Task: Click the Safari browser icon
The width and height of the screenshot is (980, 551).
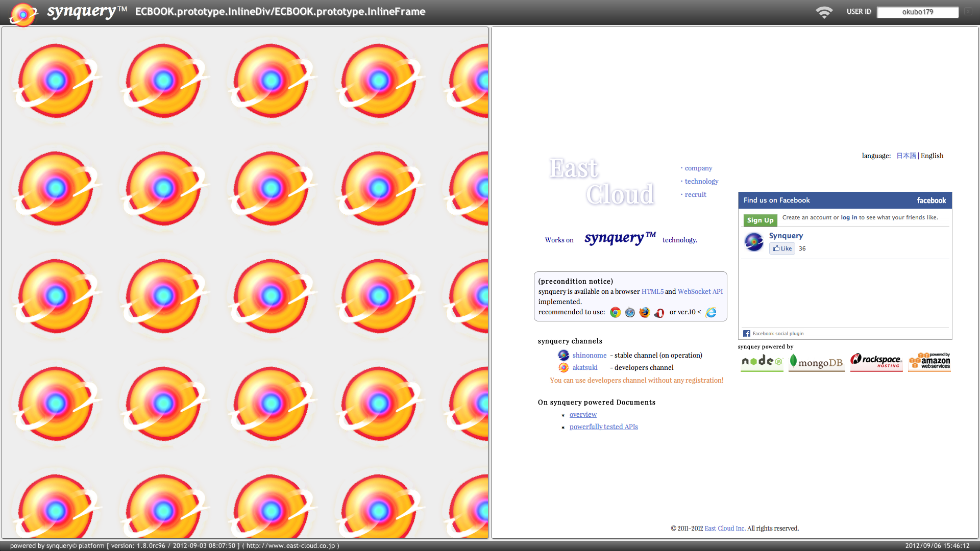Action: pyautogui.click(x=630, y=312)
